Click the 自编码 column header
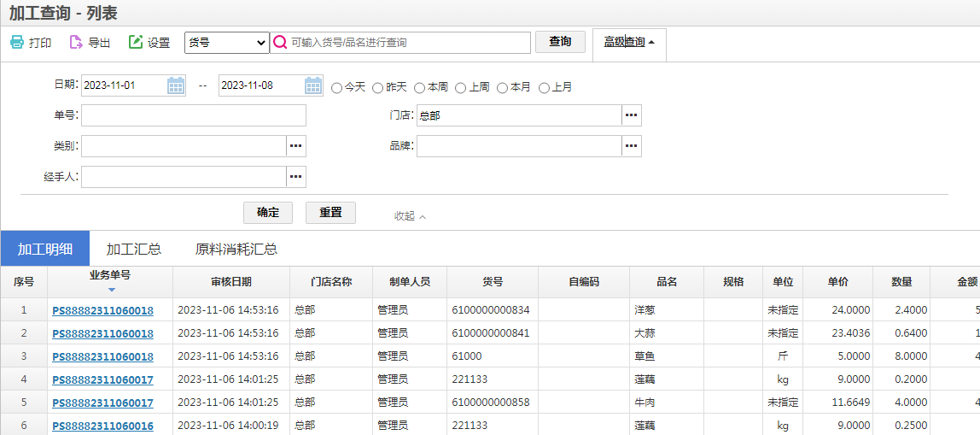Screen dimensions: 980x435 pyautogui.click(x=585, y=282)
